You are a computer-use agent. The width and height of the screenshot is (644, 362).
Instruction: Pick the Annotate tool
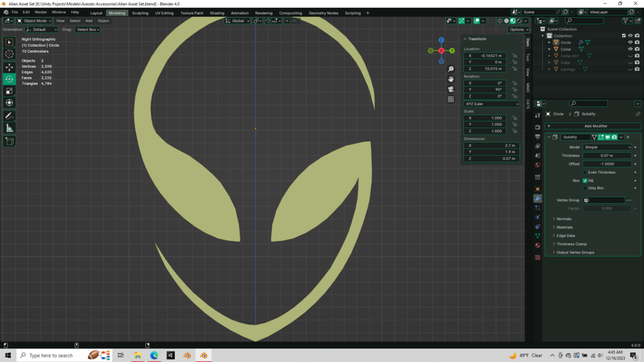[9, 116]
